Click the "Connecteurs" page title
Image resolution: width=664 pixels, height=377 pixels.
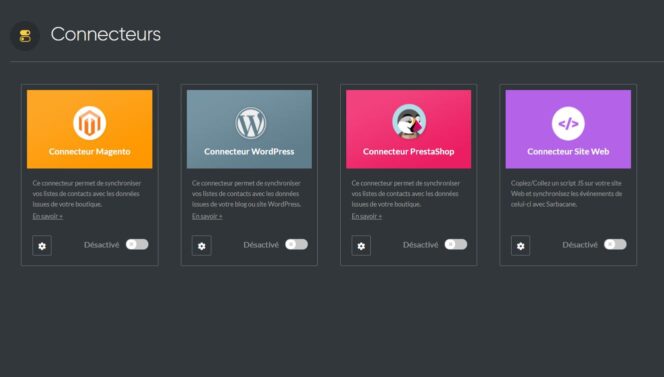click(106, 34)
